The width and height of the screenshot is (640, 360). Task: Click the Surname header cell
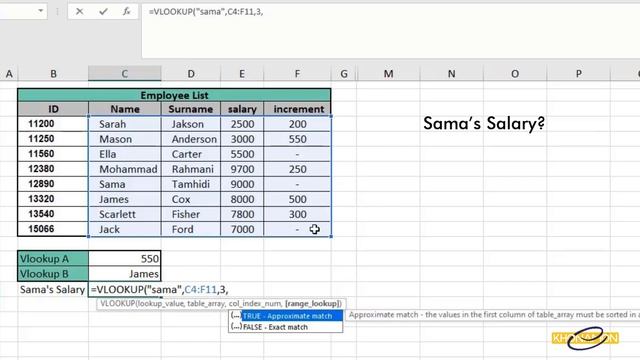[x=191, y=109]
